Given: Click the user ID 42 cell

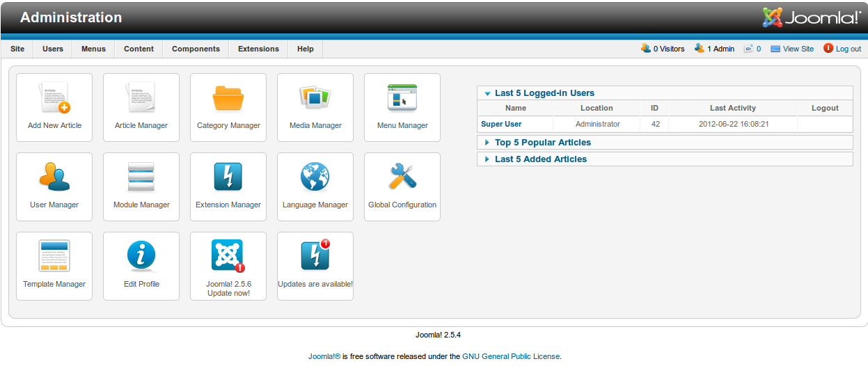Looking at the screenshot, I should [655, 125].
